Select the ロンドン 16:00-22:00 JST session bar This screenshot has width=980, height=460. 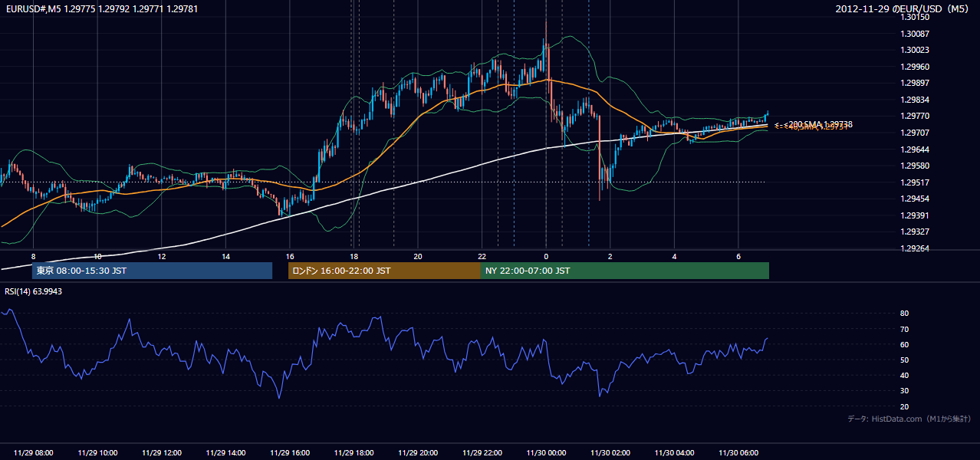384,271
